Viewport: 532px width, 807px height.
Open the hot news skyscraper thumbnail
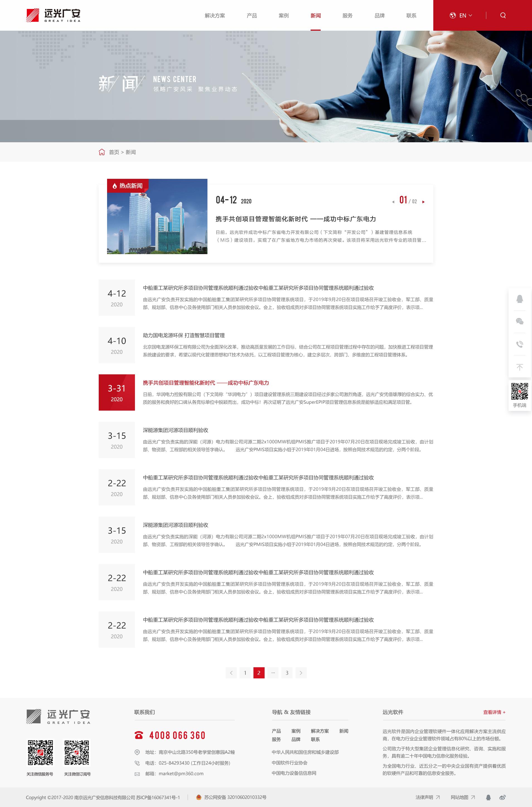coord(157,216)
